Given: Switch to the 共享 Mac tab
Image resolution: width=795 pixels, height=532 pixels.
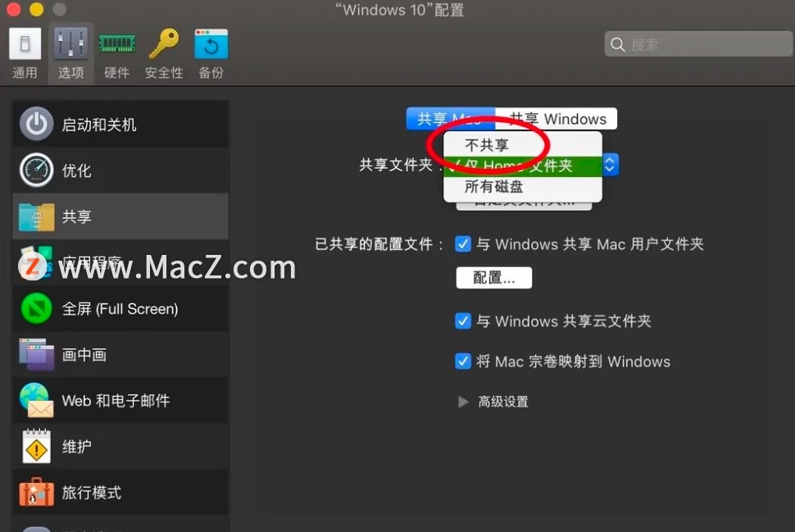Looking at the screenshot, I should pyautogui.click(x=450, y=119).
